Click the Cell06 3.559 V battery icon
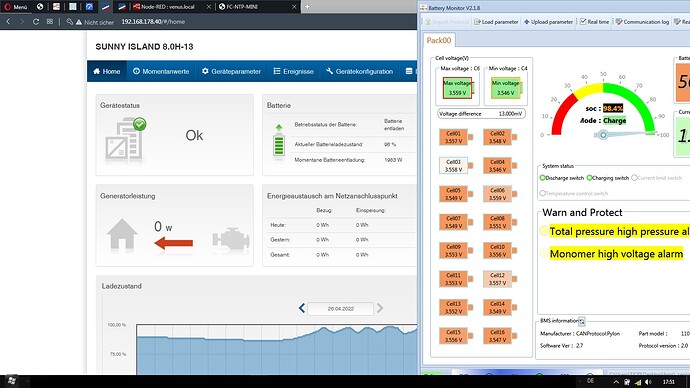Screen dimensions: 690x388 [x=500, y=194]
